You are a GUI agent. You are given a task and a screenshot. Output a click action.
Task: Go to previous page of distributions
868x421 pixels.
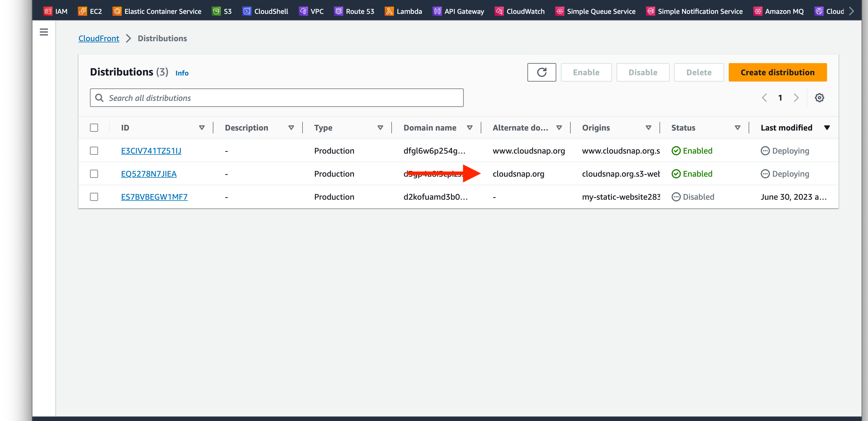[x=764, y=98]
